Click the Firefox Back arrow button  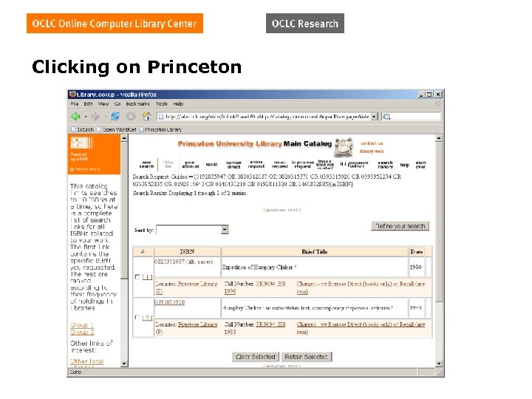(75, 117)
